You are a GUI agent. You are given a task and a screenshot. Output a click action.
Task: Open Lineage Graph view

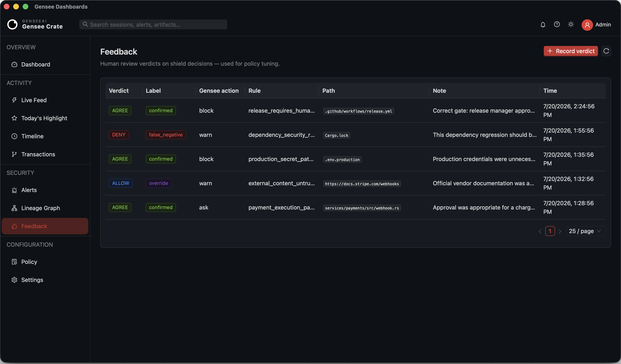tap(45, 208)
